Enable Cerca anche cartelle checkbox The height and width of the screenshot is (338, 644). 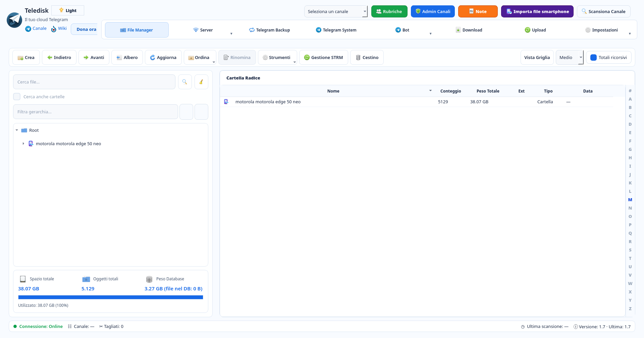coord(17,97)
